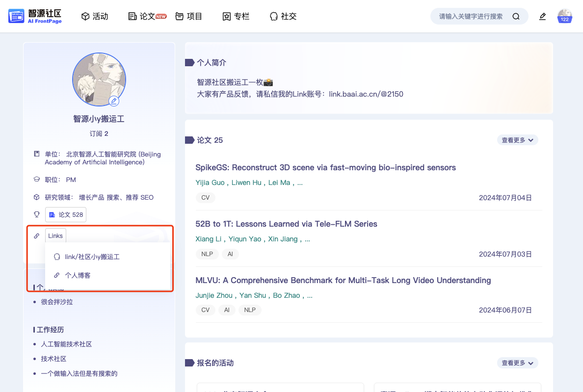Image resolution: width=583 pixels, height=392 pixels.
Task: Open the SpikeGS paper title
Action: point(325,168)
